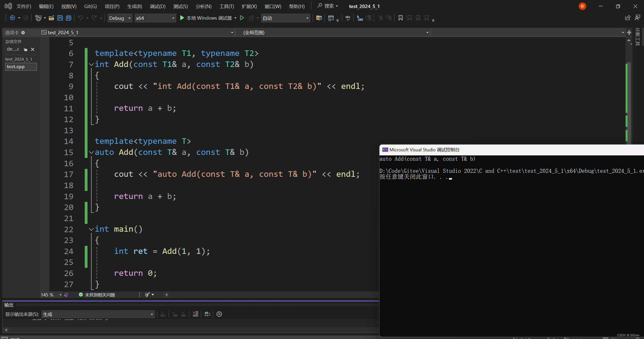Toggle the bookmark on current line
The image size is (644, 339).
[x=400, y=18]
